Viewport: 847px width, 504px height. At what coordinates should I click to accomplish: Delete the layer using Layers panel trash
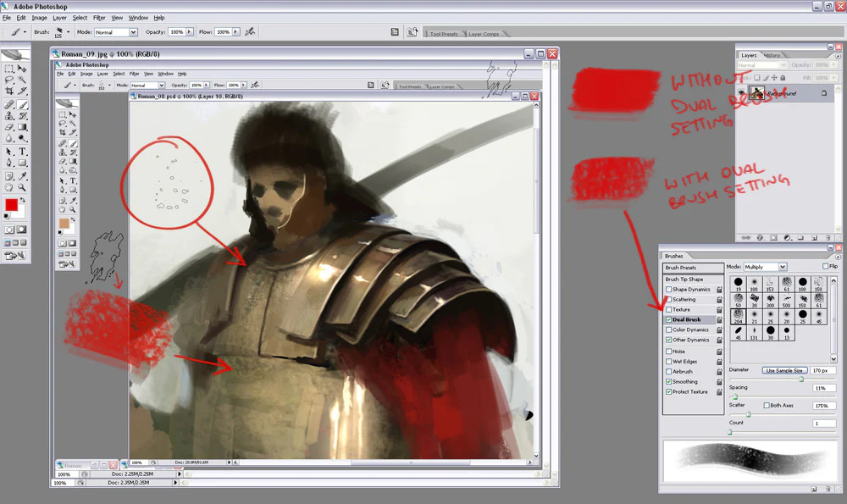click(828, 238)
